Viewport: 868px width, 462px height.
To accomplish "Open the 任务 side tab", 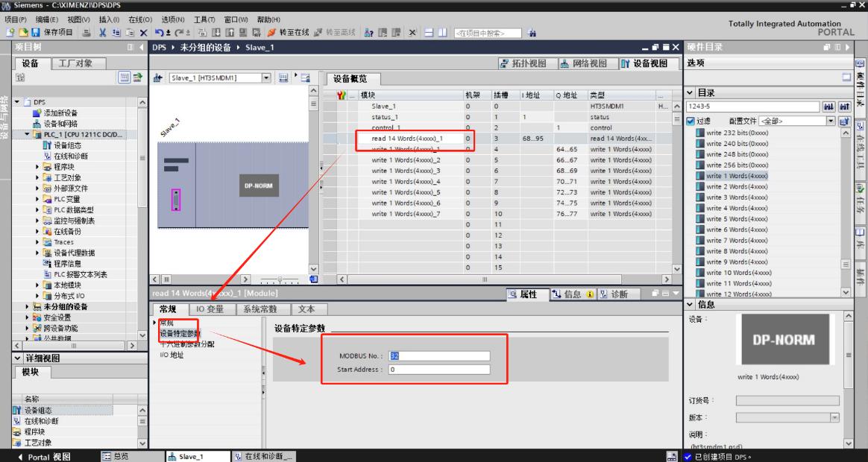I will coord(861,201).
